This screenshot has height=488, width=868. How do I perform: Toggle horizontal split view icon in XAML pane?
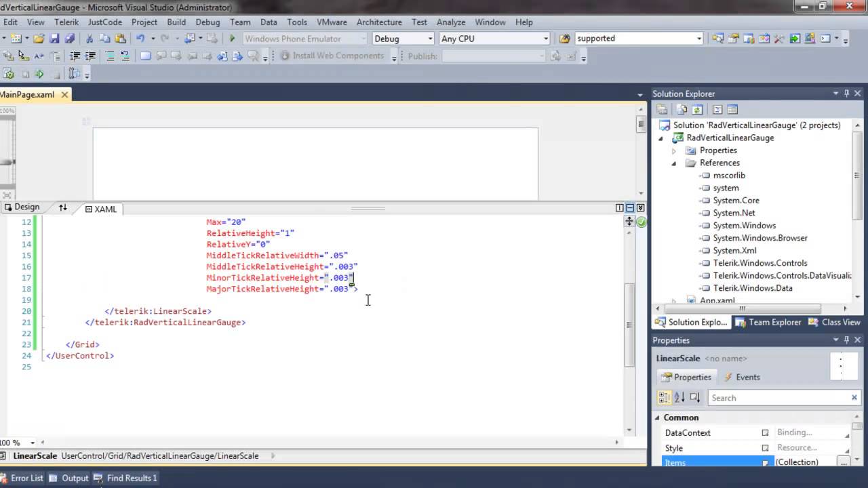pos(630,207)
